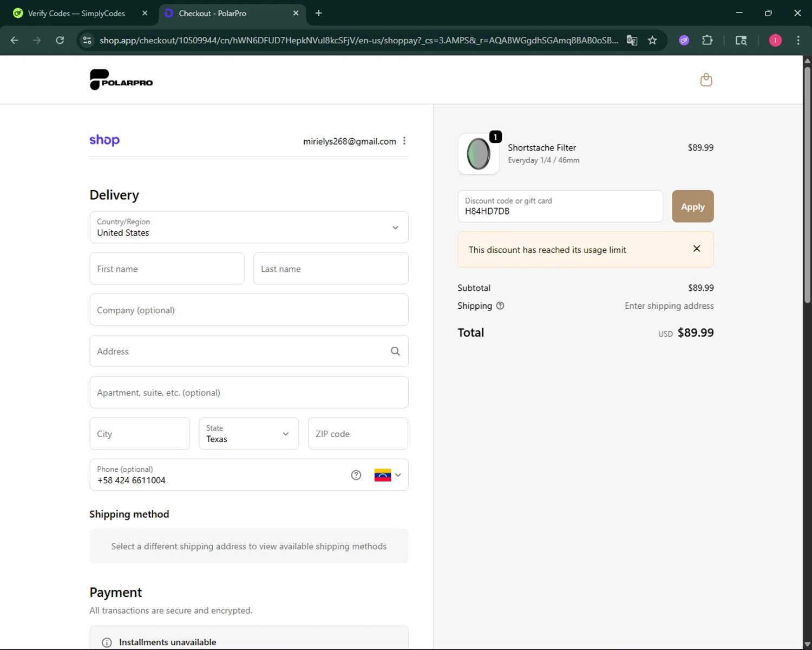The width and height of the screenshot is (812, 650).
Task: Click the site information icon in address bar
Action: coord(87,40)
